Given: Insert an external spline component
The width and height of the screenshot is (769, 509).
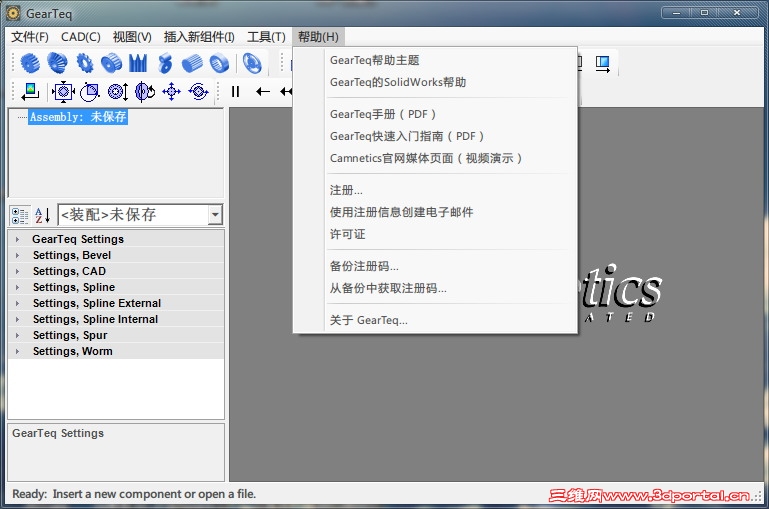Looking at the screenshot, I should pos(192,63).
